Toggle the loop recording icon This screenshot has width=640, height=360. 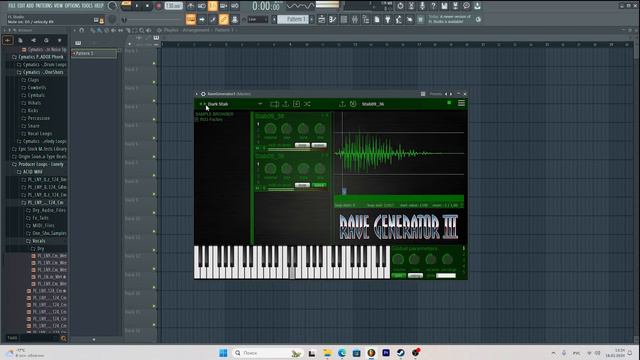pyautogui.click(x=235, y=6)
